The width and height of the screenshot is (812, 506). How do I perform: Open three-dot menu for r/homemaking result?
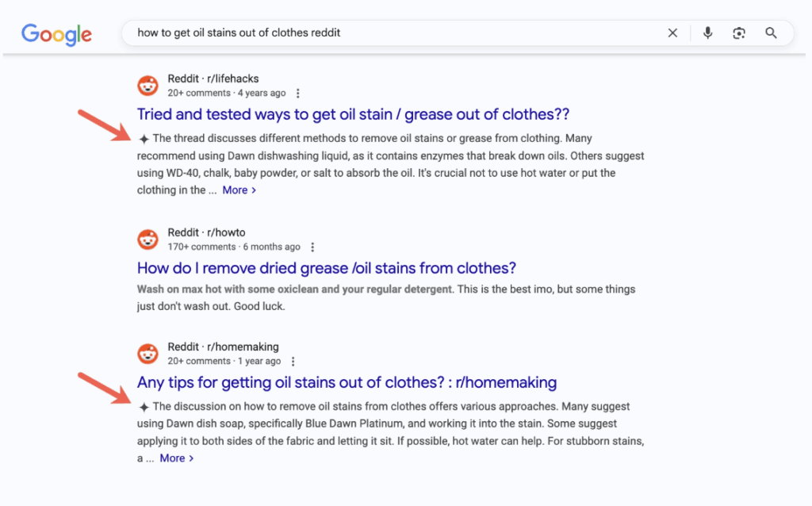pyautogui.click(x=293, y=362)
